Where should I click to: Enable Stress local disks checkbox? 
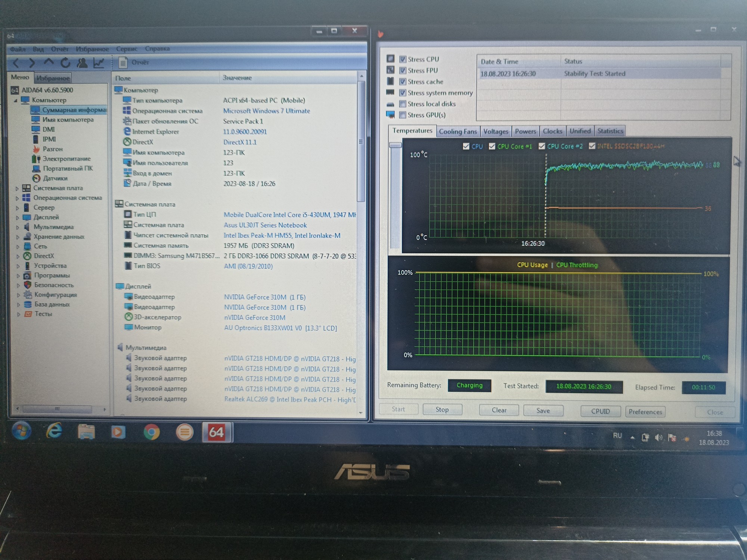[x=403, y=104]
